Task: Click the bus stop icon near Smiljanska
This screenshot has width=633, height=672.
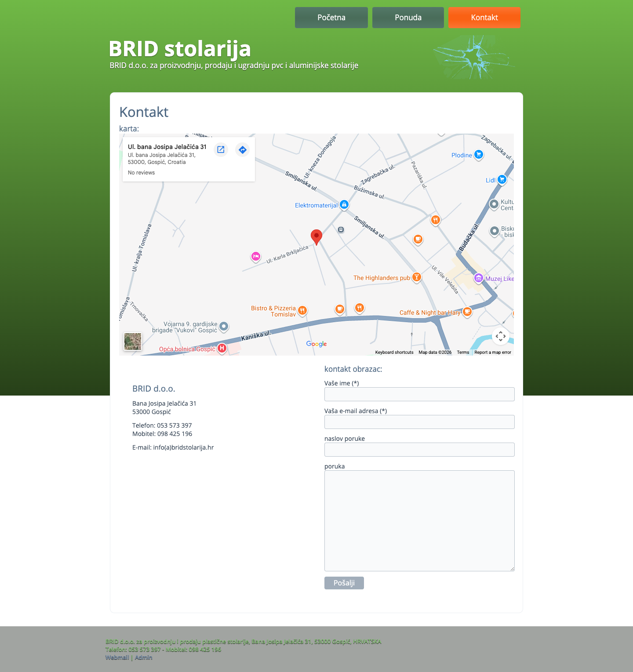Action: click(x=341, y=230)
